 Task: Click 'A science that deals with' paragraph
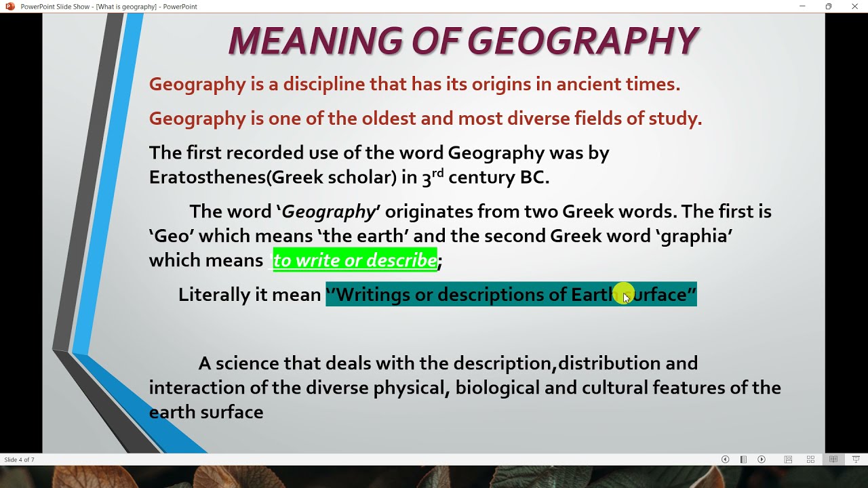coord(465,388)
